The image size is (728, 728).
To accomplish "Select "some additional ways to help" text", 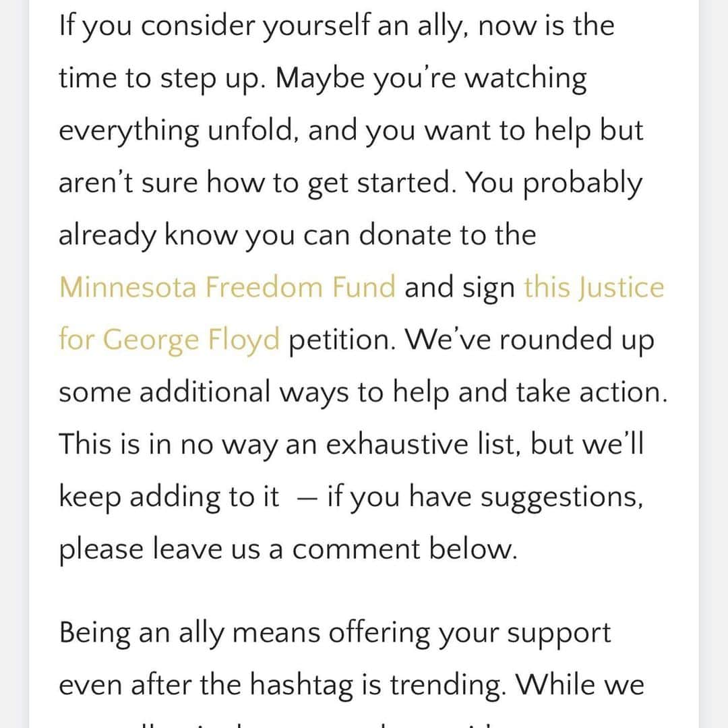I will point(254,393).
